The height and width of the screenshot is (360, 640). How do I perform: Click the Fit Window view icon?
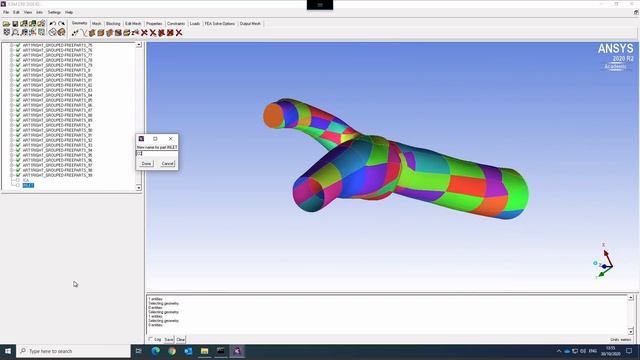(x=7, y=32)
